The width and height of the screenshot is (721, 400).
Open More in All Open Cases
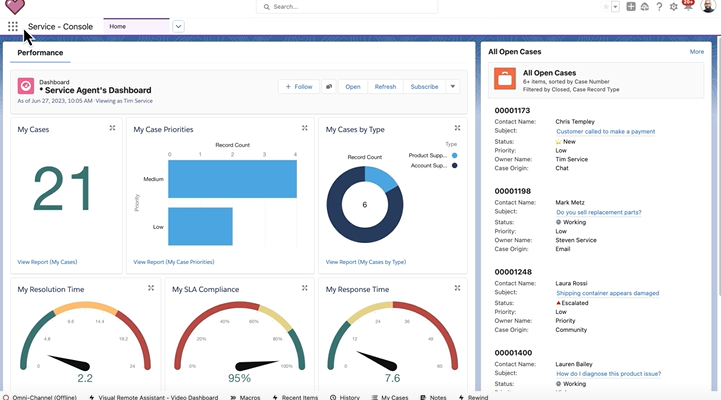click(697, 52)
